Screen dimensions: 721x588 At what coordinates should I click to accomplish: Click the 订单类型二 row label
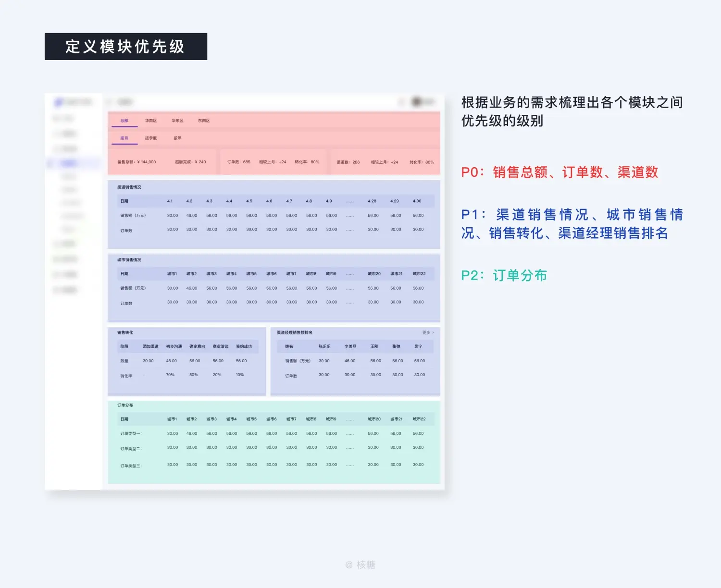(131, 449)
